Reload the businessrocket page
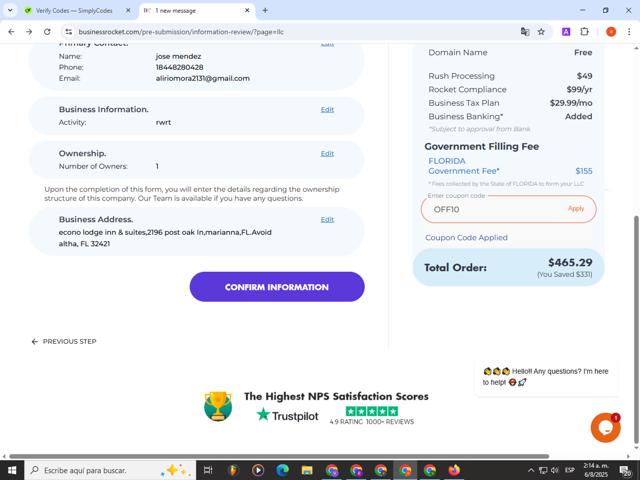640x480 pixels. [x=47, y=32]
